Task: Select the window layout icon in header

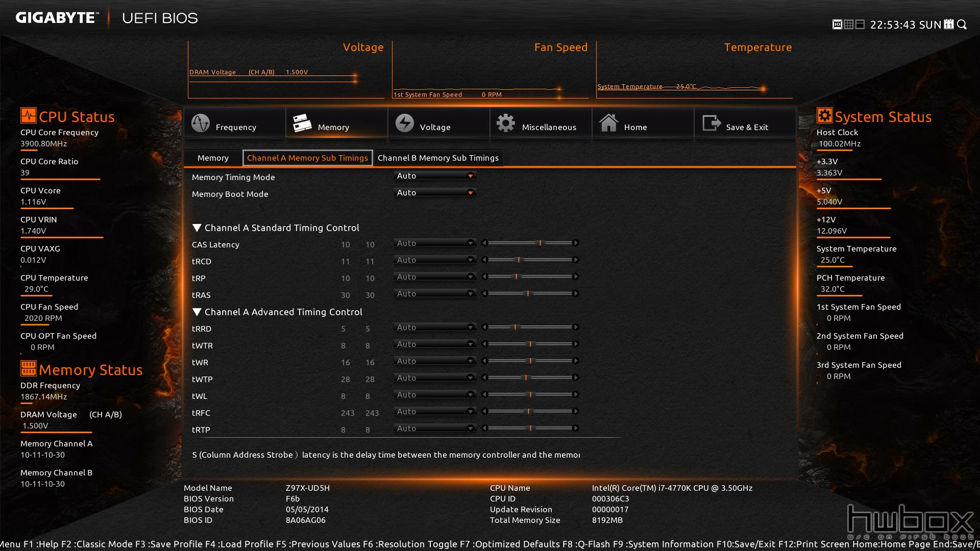Action: click(860, 24)
